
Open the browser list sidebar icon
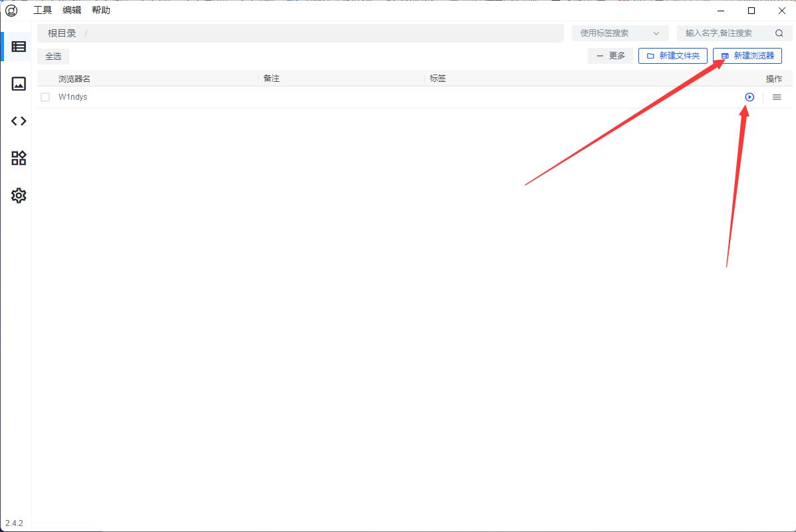click(19, 47)
